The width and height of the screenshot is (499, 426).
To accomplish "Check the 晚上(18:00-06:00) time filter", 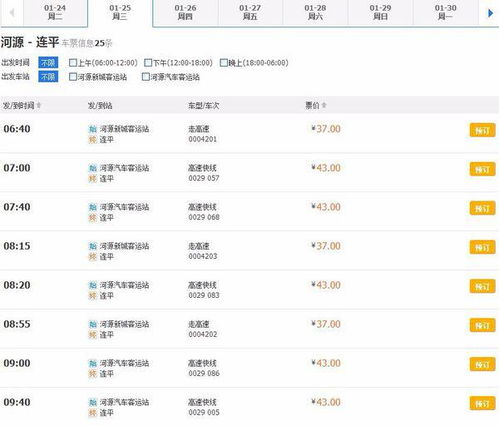I will [224, 63].
